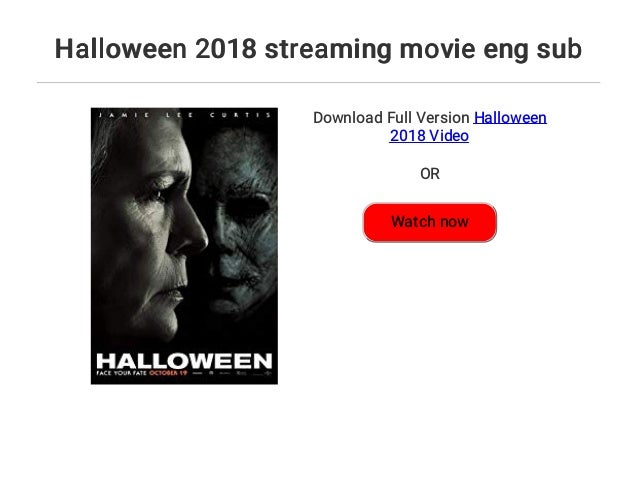Open the Halloween 2018 Video link

pyautogui.click(x=468, y=127)
